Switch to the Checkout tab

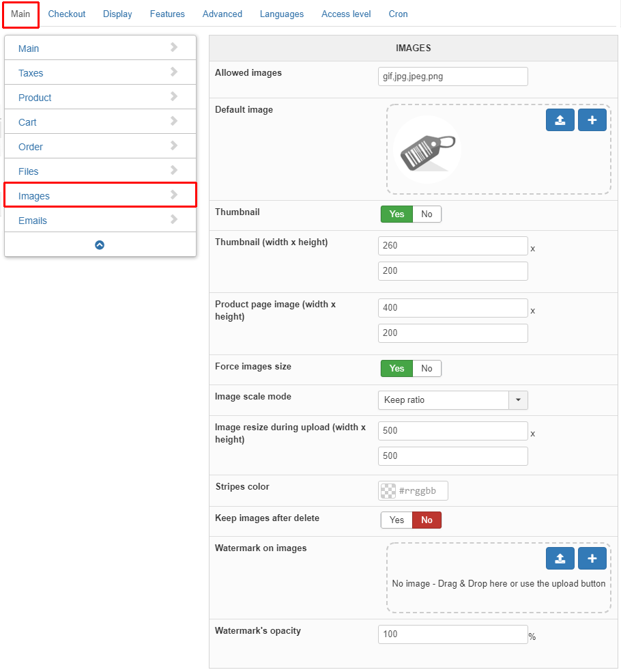pos(67,14)
